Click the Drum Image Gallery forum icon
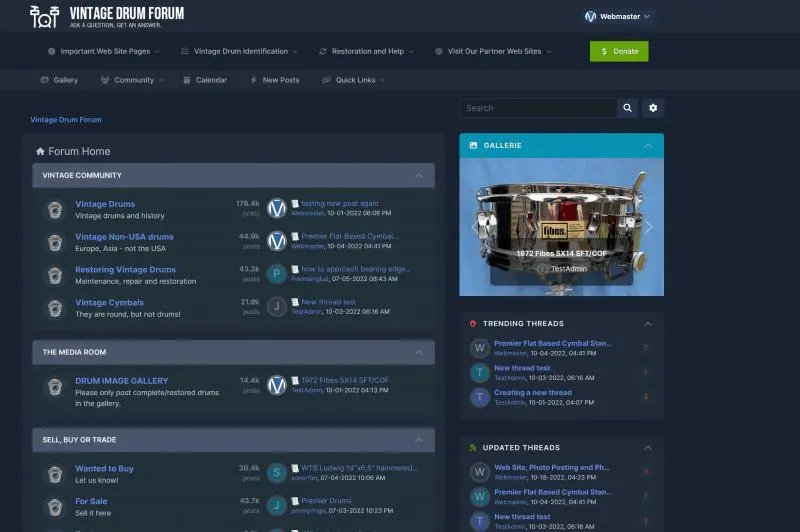 tap(55, 387)
